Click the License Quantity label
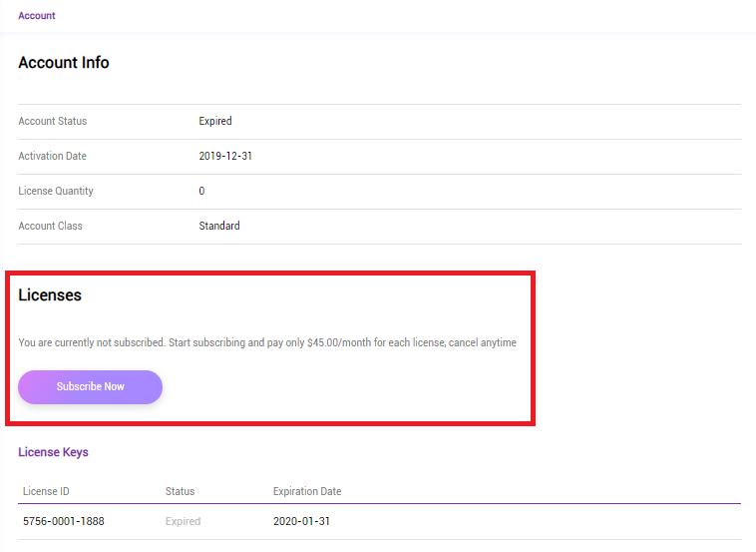The height and width of the screenshot is (552, 756). click(56, 192)
